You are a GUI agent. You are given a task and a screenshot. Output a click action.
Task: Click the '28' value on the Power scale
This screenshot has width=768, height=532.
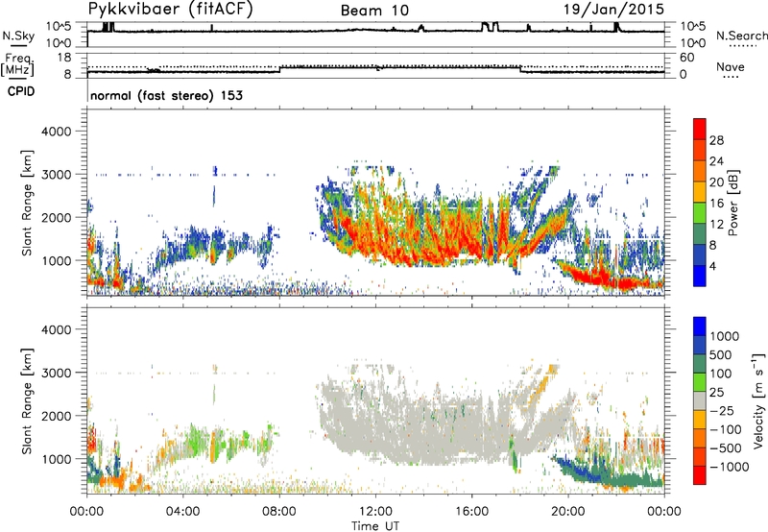coord(716,140)
